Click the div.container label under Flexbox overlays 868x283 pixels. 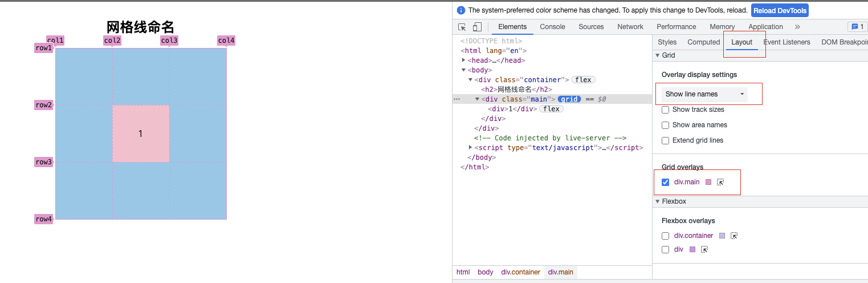coord(693,236)
